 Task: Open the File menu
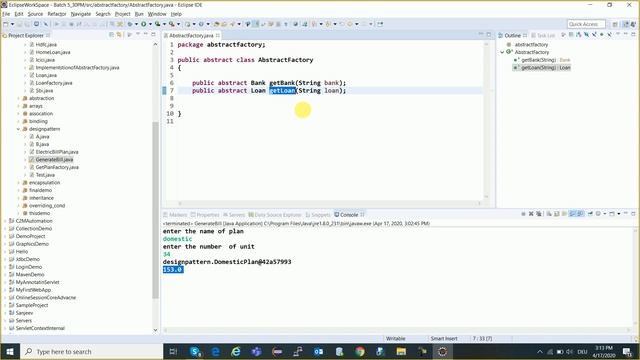point(6,14)
